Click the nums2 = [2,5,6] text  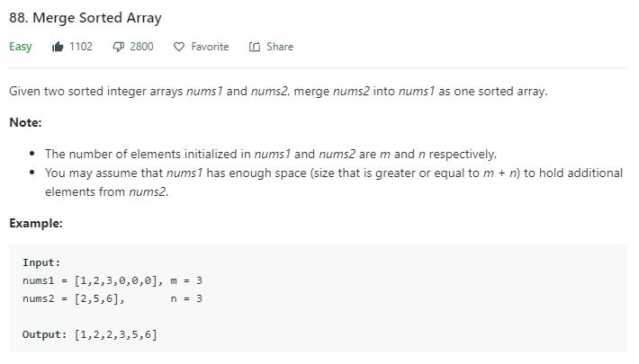[74, 298]
